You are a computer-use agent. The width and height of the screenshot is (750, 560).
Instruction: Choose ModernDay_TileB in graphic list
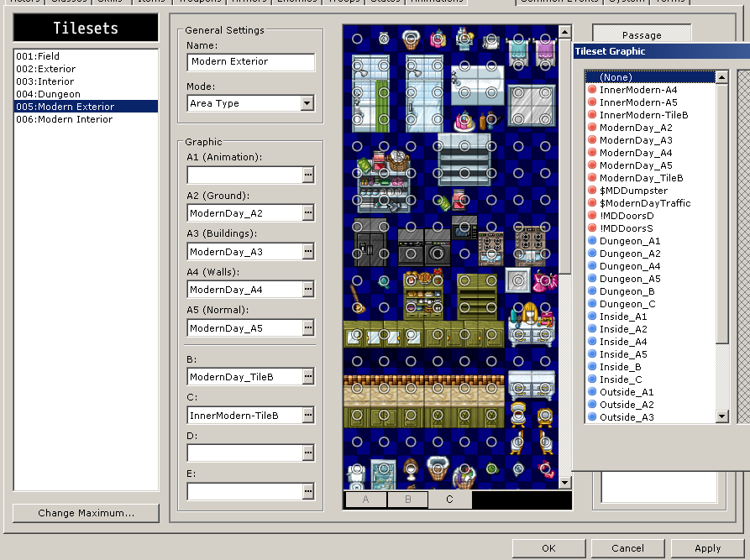point(651,178)
